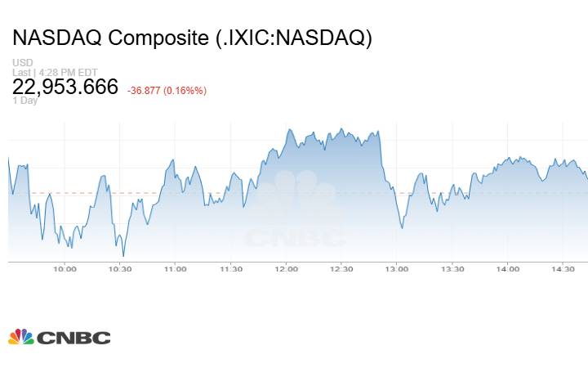
Task: Click the 10:00 time axis label
Action: point(65,269)
